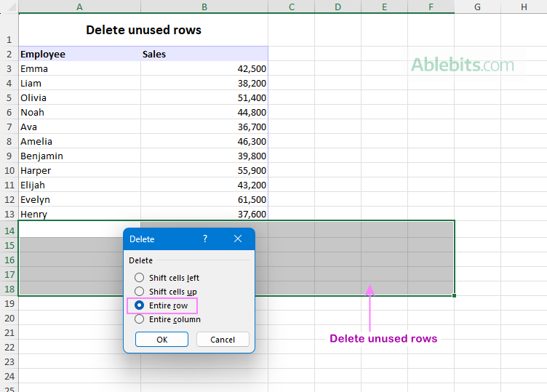Click row 19 header
The width and height of the screenshot is (547, 392).
coord(9,303)
